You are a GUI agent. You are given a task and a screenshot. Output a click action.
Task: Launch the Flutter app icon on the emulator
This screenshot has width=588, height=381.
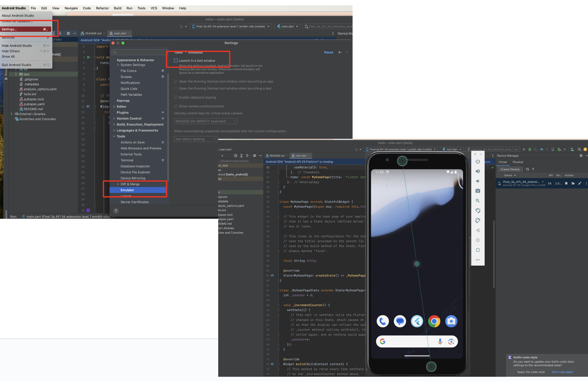tap(417, 321)
